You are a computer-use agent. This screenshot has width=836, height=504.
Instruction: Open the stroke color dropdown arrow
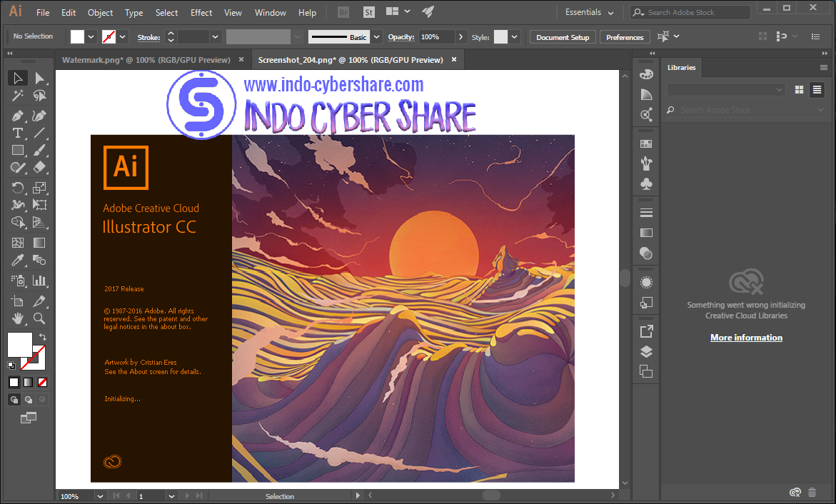123,37
